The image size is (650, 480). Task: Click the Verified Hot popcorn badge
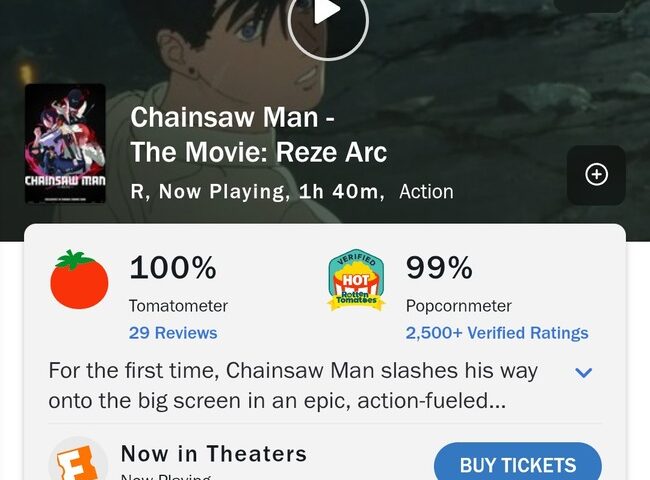[x=356, y=280]
